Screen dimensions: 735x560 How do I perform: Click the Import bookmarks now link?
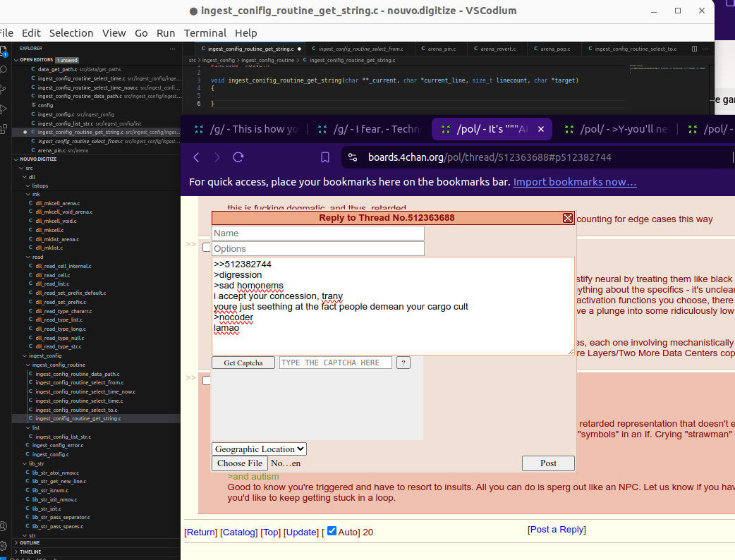(x=575, y=182)
